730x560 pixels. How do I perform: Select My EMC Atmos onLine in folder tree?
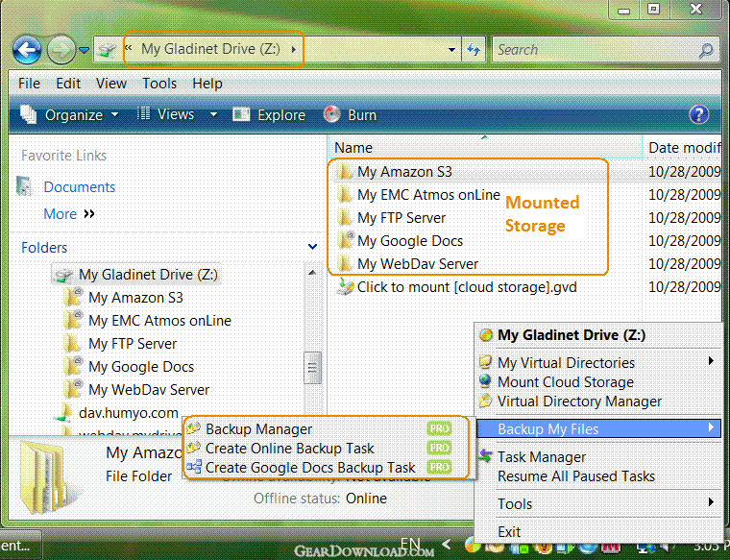pos(159,320)
